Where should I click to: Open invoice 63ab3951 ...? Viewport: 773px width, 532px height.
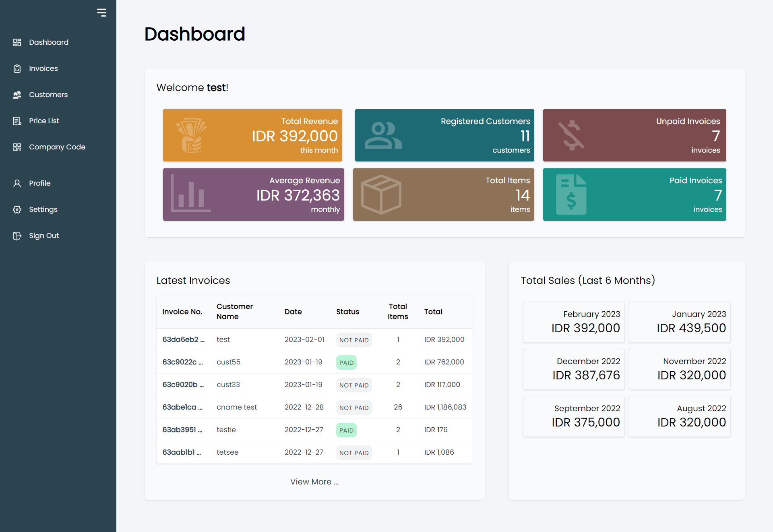[182, 430]
